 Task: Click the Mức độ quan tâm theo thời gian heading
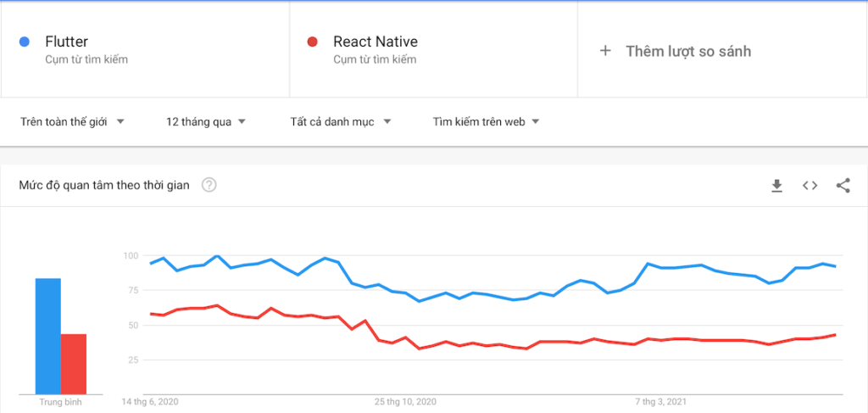[x=104, y=186]
